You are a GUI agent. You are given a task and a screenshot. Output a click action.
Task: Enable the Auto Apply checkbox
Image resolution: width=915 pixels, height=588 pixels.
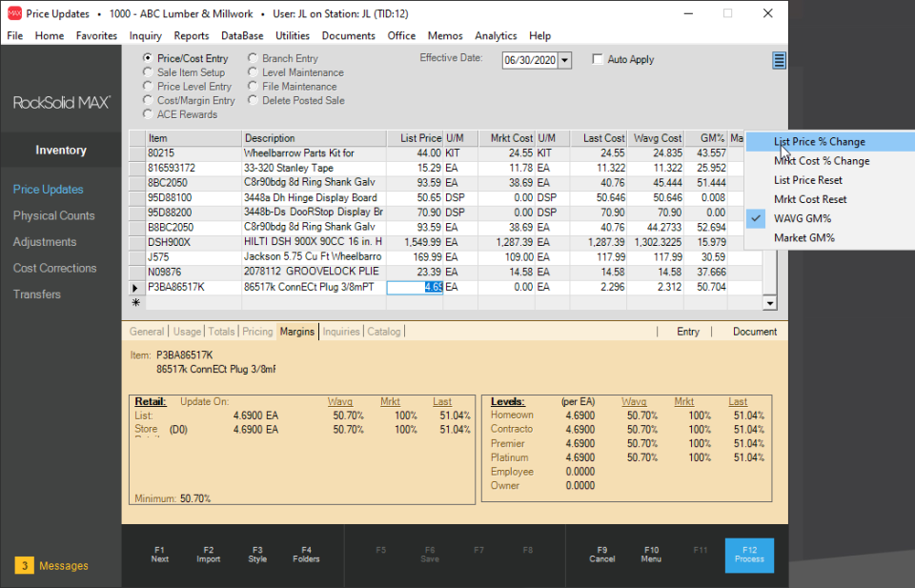click(x=599, y=58)
